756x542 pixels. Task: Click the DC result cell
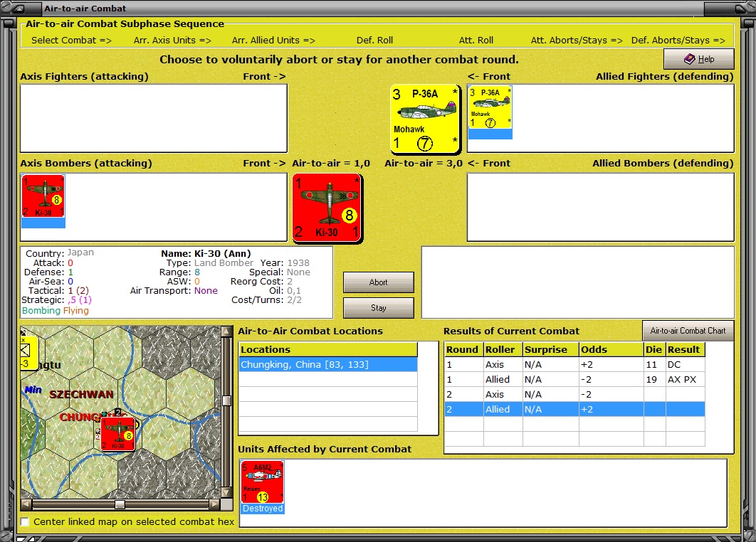click(685, 365)
